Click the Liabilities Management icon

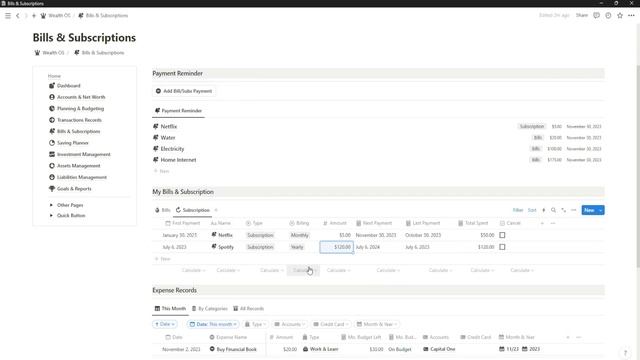tap(52, 177)
